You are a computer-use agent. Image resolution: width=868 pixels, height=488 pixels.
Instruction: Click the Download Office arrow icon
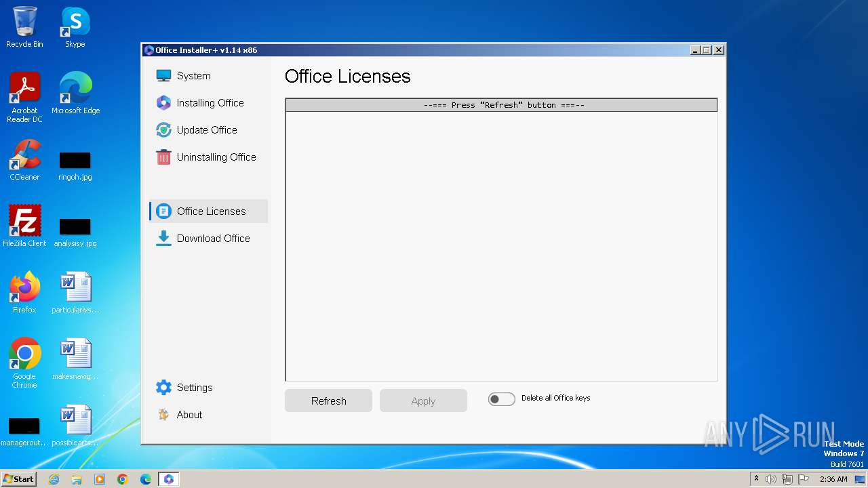click(163, 239)
